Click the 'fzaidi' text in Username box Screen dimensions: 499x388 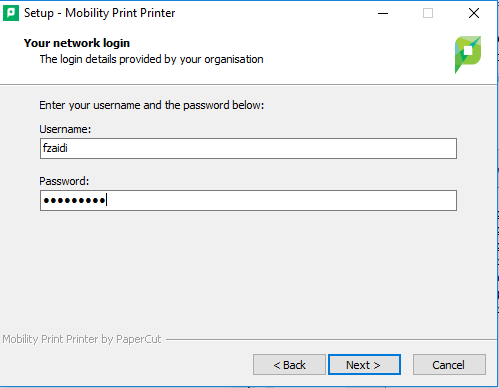point(55,148)
